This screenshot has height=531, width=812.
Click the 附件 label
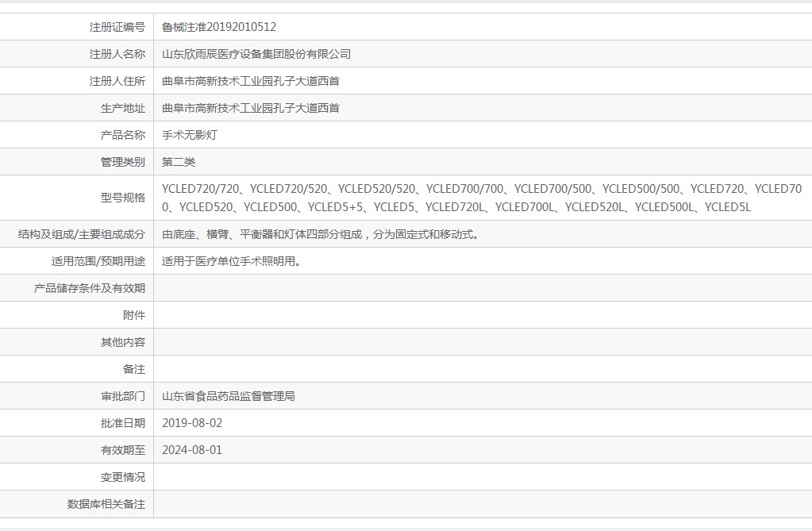click(134, 315)
